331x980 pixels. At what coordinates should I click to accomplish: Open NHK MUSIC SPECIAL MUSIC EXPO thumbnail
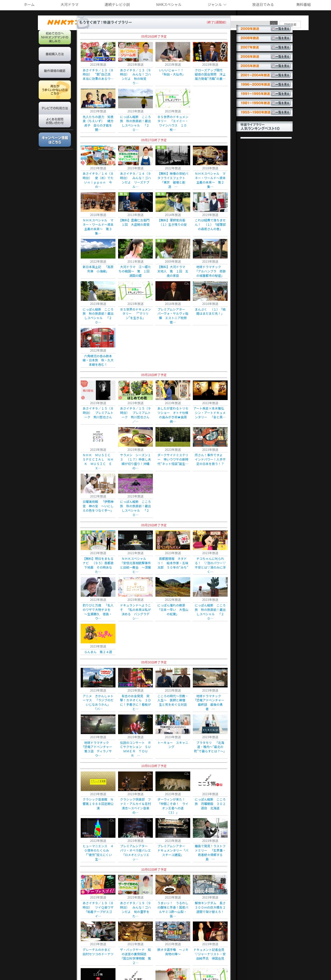(x=98, y=437)
